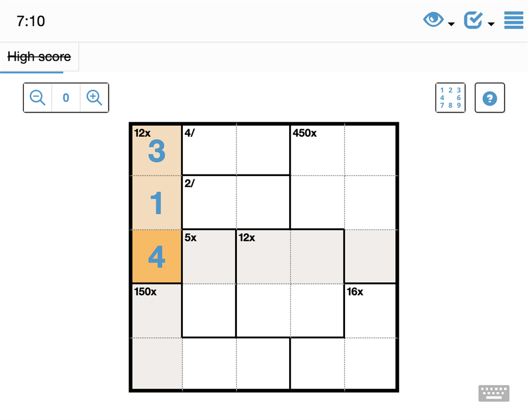This screenshot has height=420, width=528.
Task: Show the on-screen keyboard
Action: [x=494, y=393]
